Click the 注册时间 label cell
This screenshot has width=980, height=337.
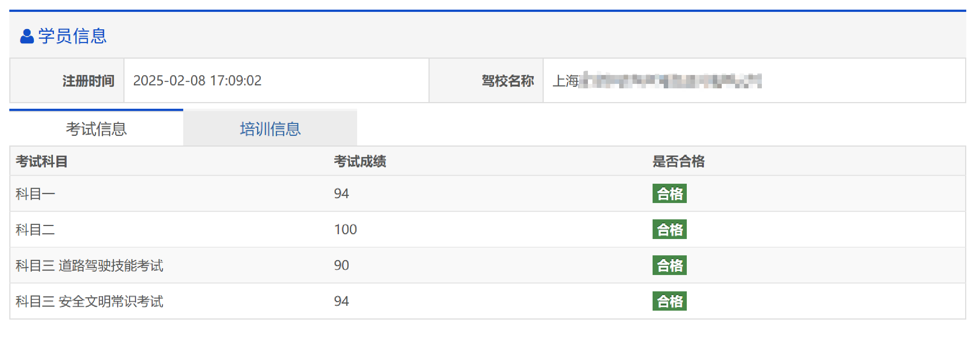(x=88, y=81)
